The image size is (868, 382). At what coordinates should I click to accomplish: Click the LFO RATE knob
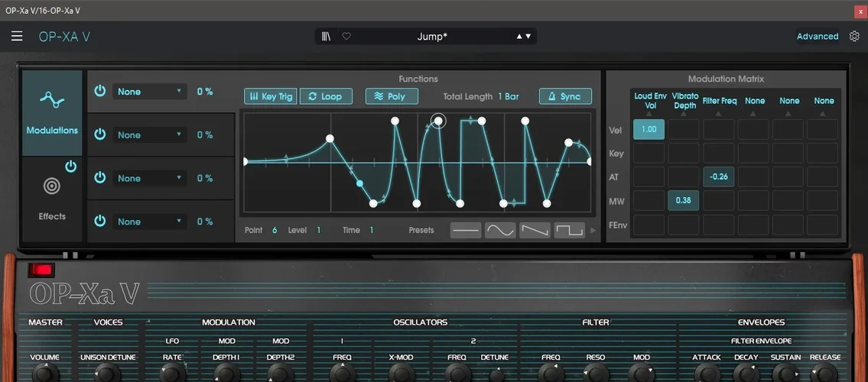click(x=173, y=373)
